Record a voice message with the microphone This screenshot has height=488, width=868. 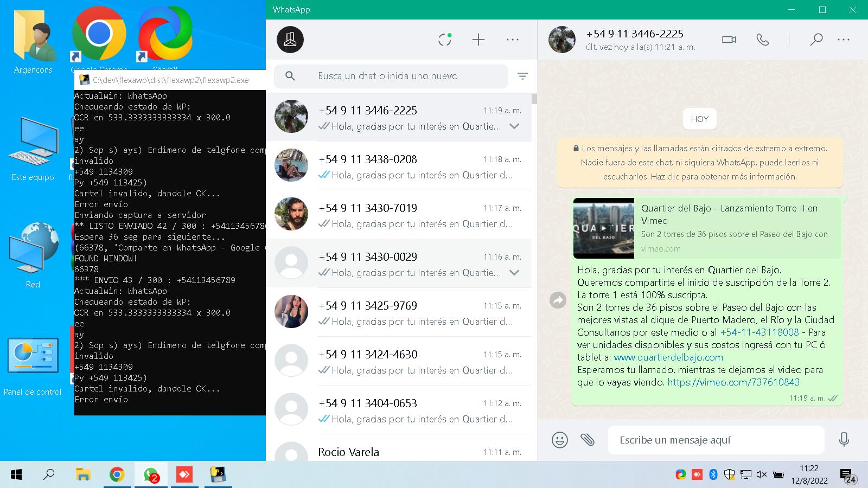coord(844,440)
